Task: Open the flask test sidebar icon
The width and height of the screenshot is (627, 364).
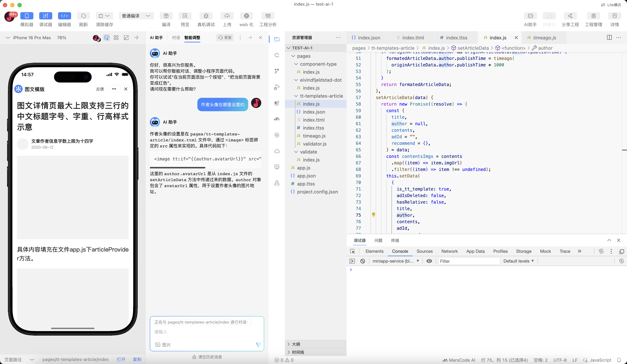Action: coord(277,183)
